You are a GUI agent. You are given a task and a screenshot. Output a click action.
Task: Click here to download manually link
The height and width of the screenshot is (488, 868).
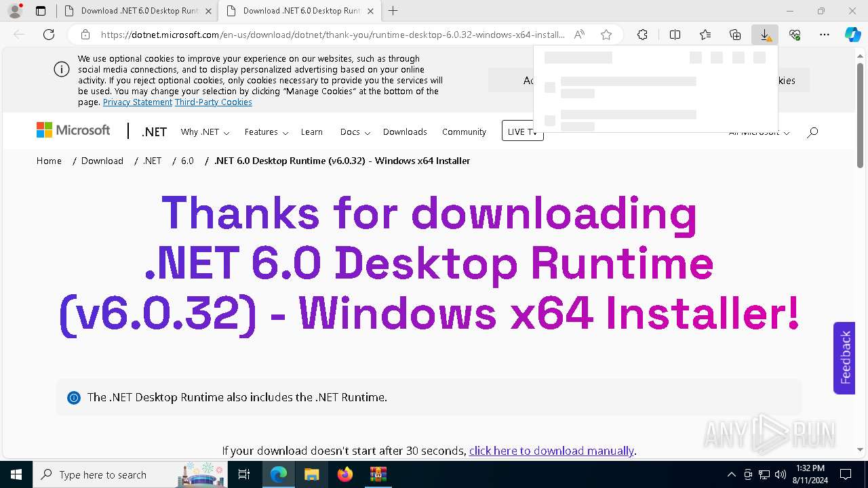[x=552, y=451]
